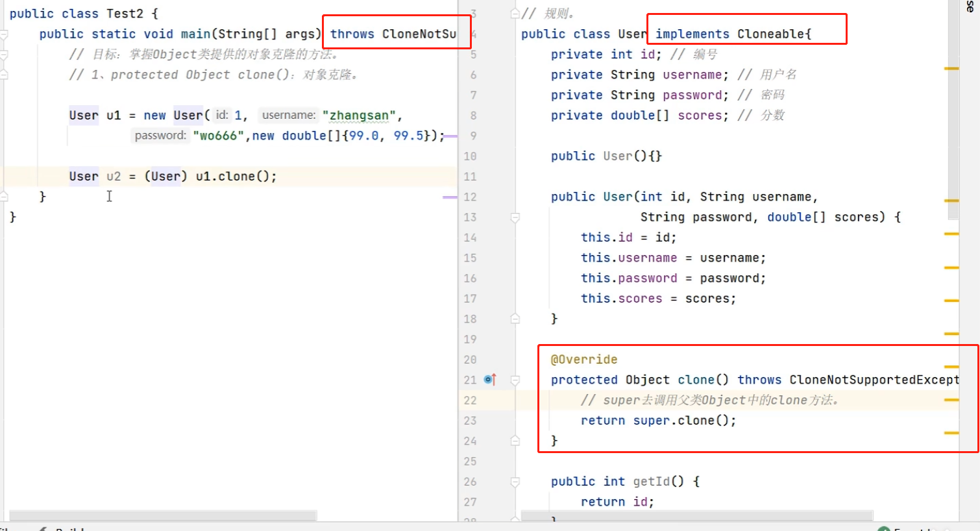Click the 'private int id' field declaration

coord(606,55)
